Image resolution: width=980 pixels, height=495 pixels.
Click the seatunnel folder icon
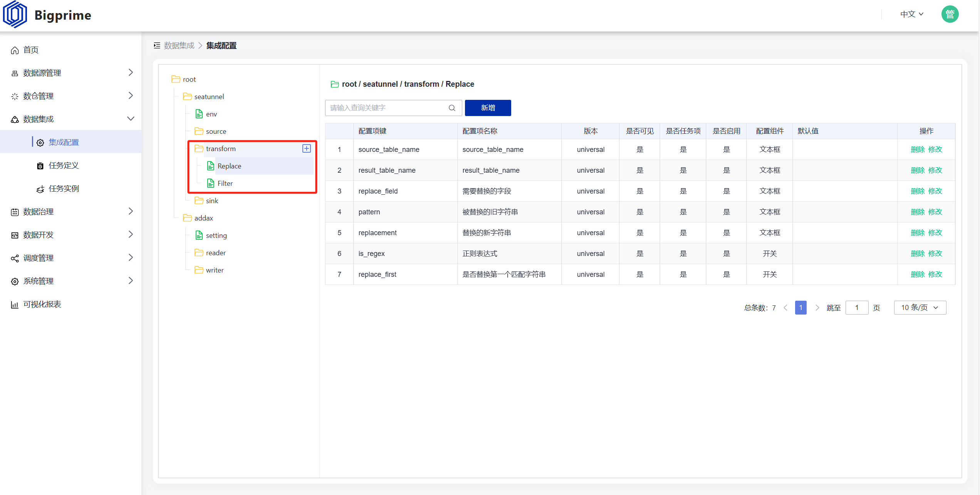187,96
